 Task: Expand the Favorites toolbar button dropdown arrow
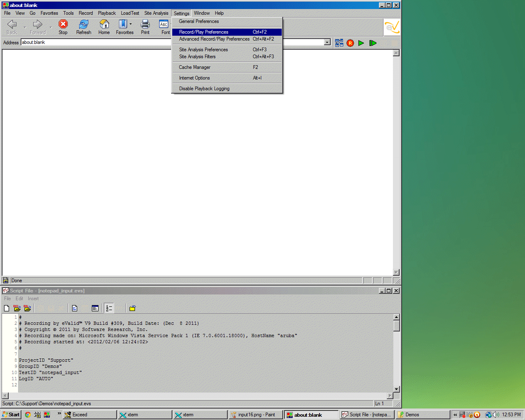[130, 24]
